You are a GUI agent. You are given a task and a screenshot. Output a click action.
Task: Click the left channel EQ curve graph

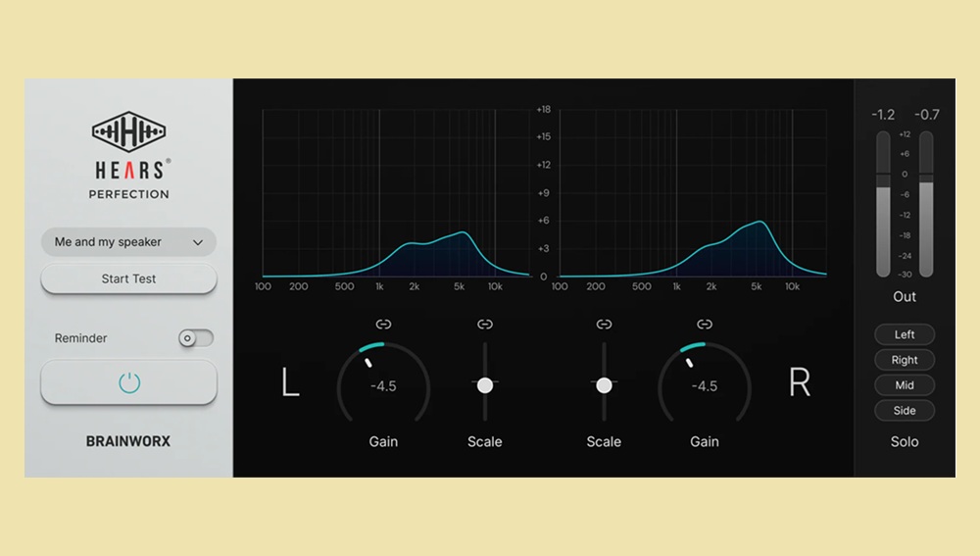pyautogui.click(x=396, y=192)
